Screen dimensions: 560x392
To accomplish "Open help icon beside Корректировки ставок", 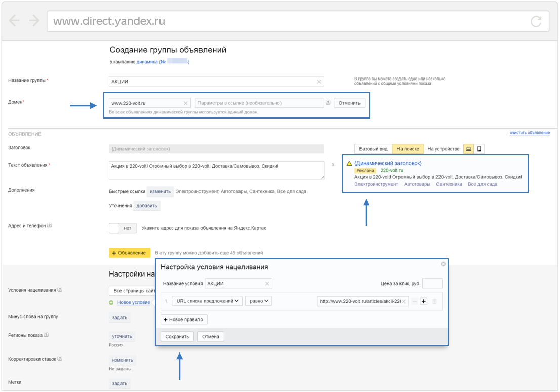I will [x=60, y=359].
